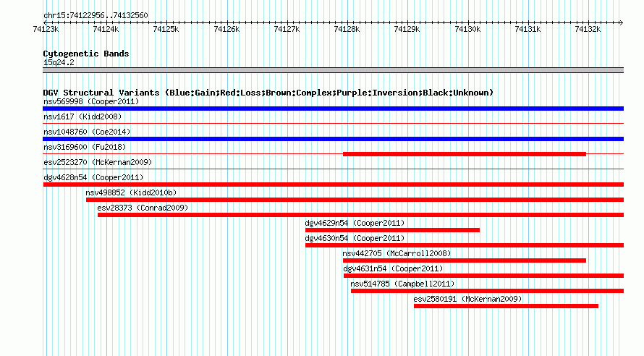
Task: Click the 15q24.2 band label
Action: 59,62
